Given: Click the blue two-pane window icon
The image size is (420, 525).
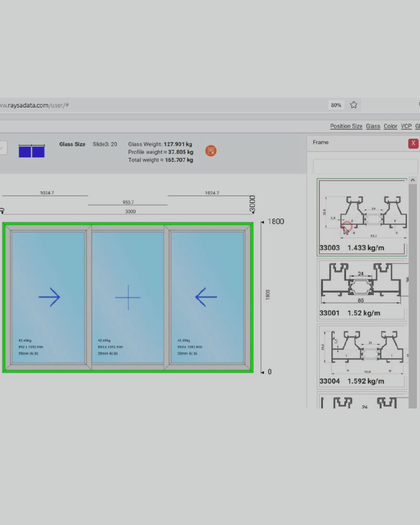Looking at the screenshot, I should click(31, 151).
